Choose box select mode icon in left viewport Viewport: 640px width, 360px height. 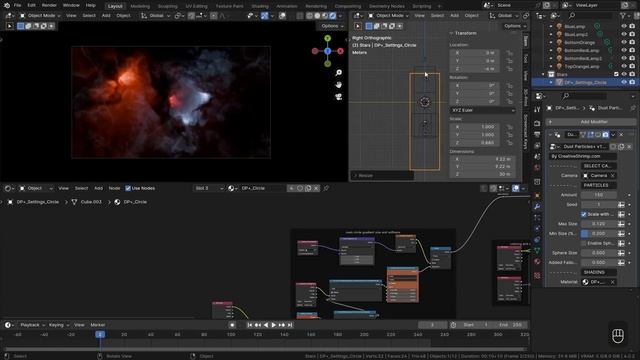click(20, 26)
